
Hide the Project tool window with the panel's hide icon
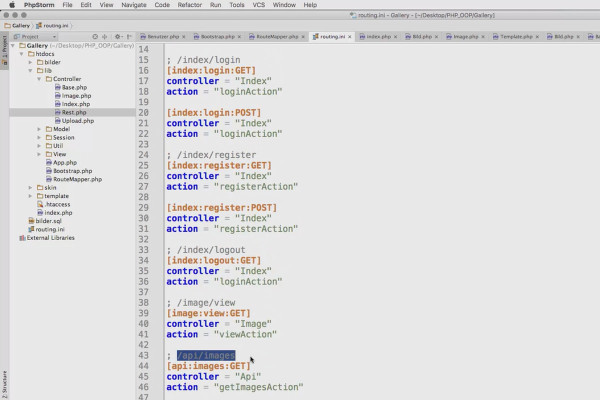[x=129, y=37]
